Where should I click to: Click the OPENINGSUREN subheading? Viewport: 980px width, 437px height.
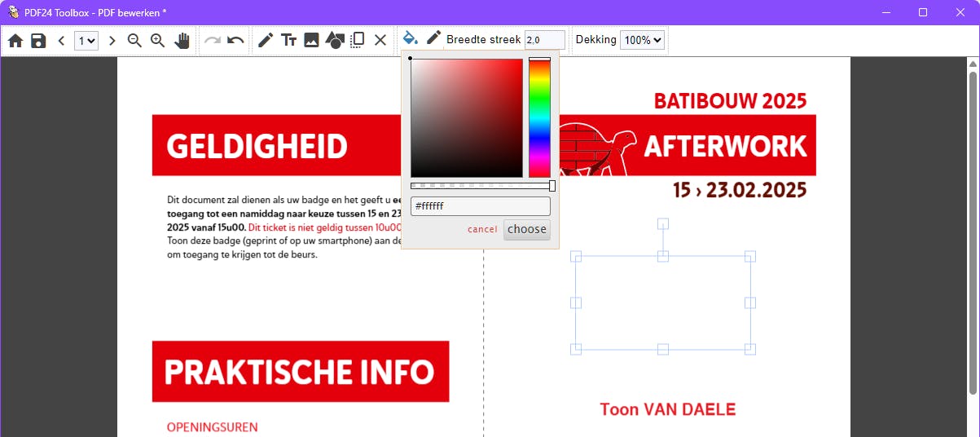[x=213, y=427]
